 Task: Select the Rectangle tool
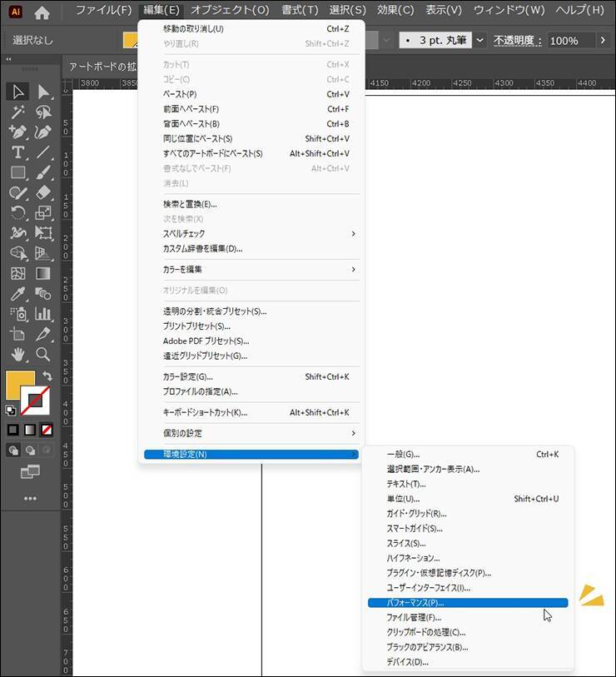18,172
